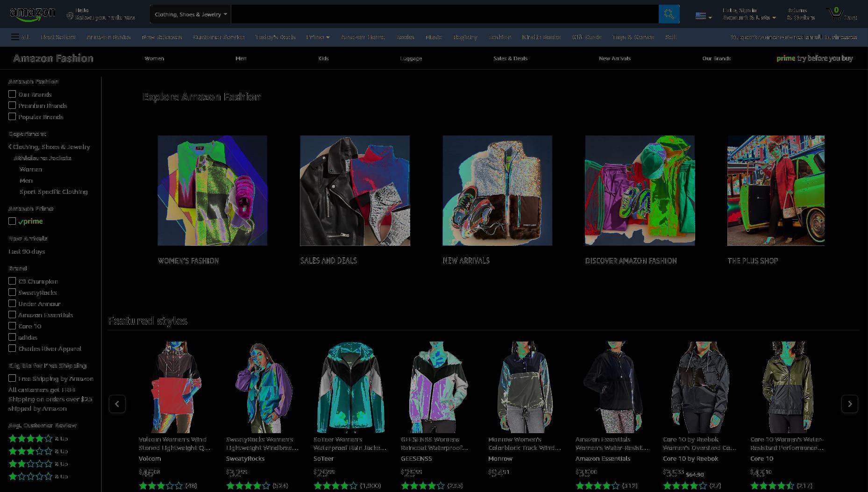Open the Customer Service link
Image resolution: width=868 pixels, height=492 pixels.
[x=219, y=37]
